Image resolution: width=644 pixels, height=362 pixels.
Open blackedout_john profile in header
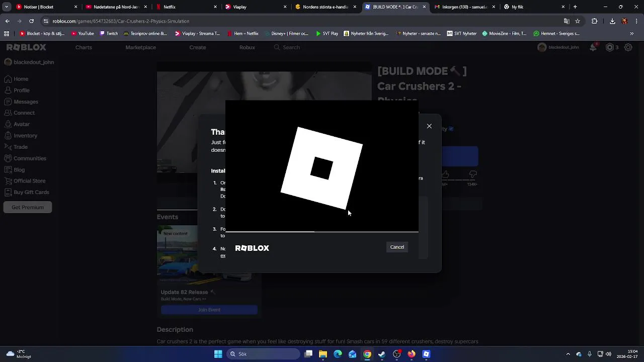coord(558,47)
